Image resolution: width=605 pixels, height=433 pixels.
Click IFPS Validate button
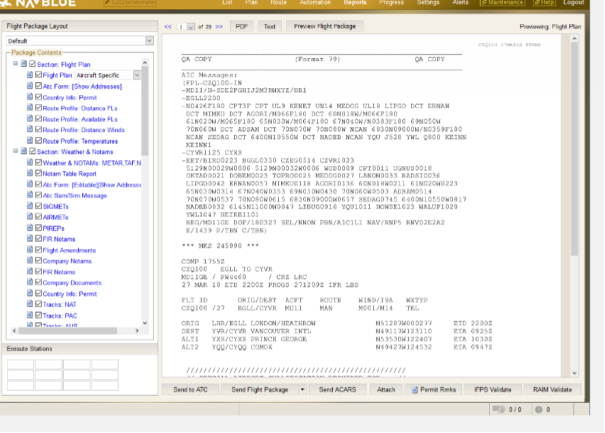coord(493,389)
